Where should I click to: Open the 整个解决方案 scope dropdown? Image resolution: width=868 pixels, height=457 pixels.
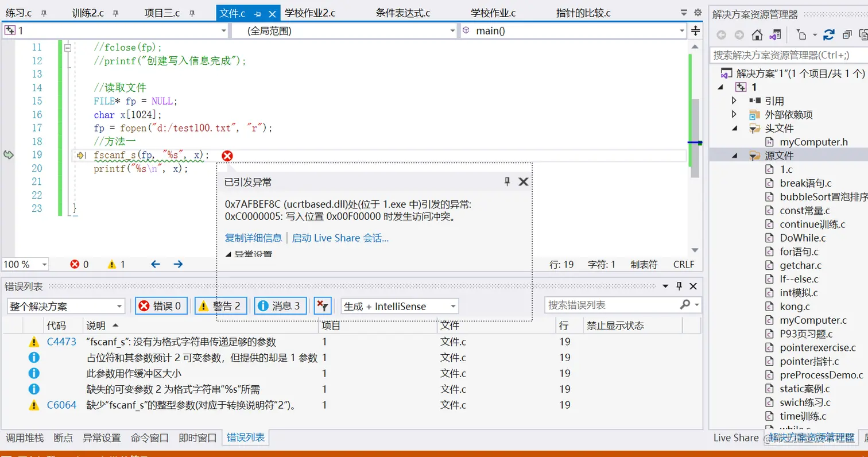point(66,306)
